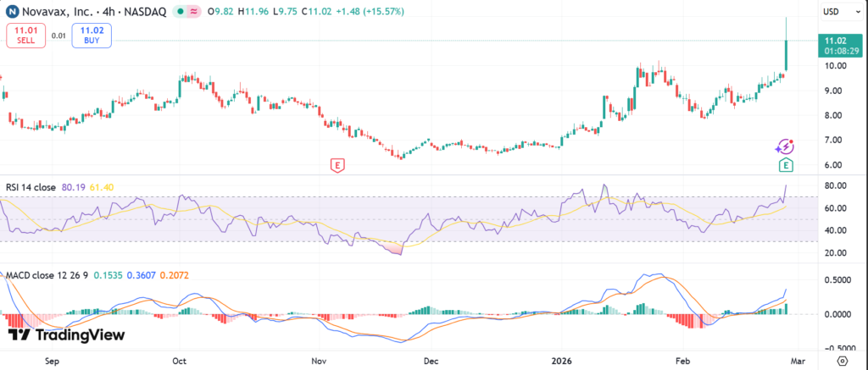
Task: Select the RSI 14 close indicator label
Action: [x=31, y=186]
